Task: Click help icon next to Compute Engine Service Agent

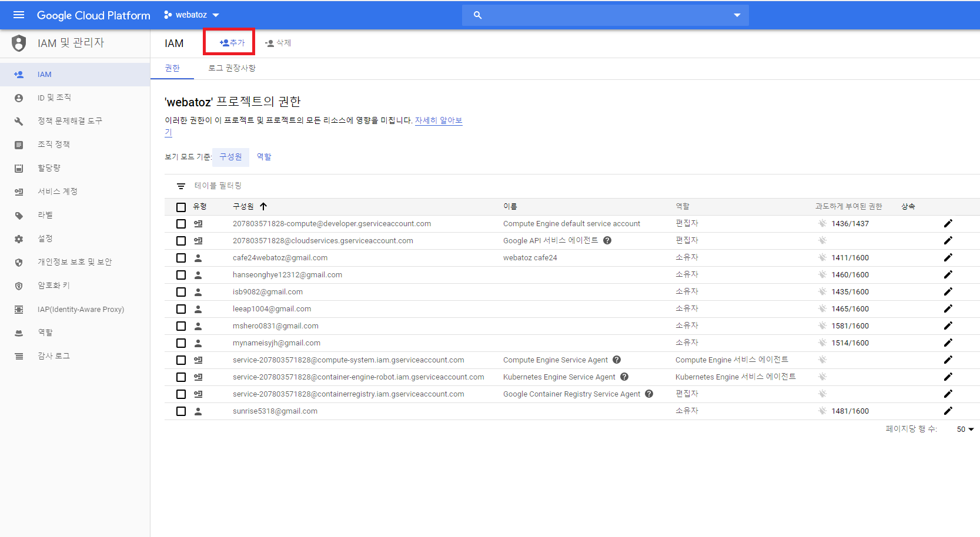Action: [x=617, y=360]
